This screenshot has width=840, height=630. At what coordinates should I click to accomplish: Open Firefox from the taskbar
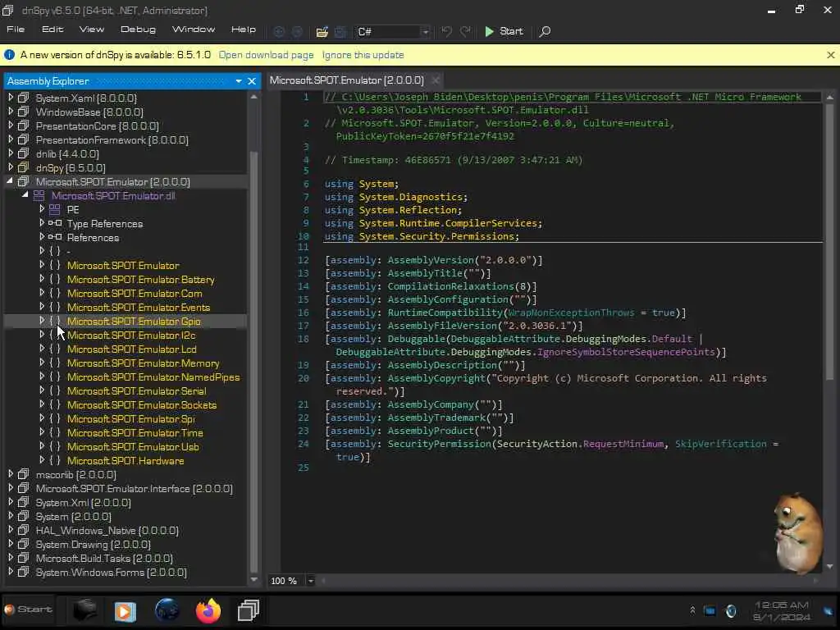pos(208,610)
